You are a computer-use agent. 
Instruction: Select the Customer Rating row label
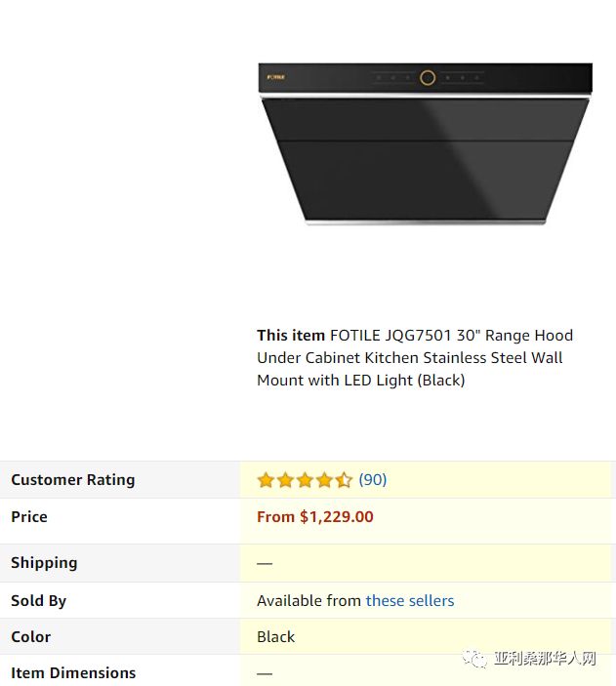coord(73,479)
